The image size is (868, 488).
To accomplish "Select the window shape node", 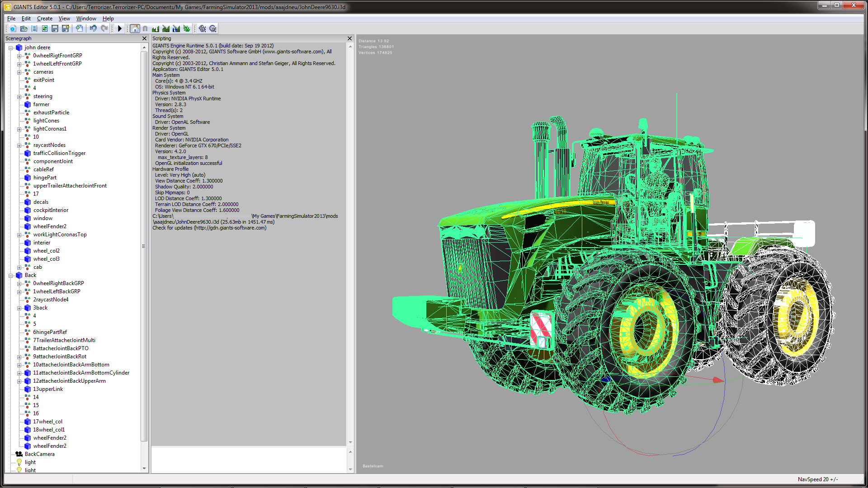I will click(42, 218).
